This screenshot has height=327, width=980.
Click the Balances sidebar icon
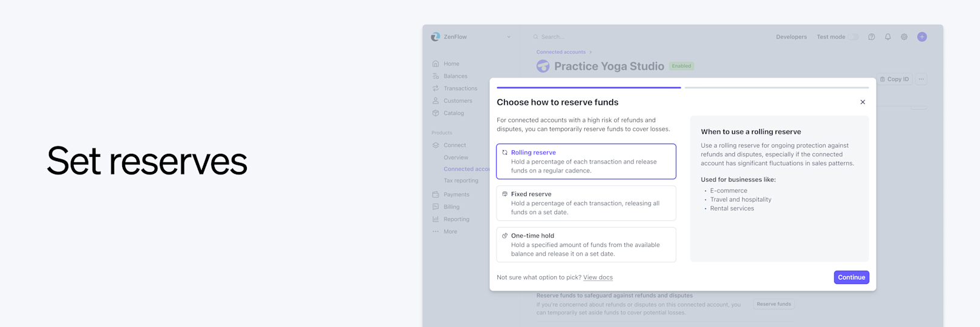[x=436, y=76]
